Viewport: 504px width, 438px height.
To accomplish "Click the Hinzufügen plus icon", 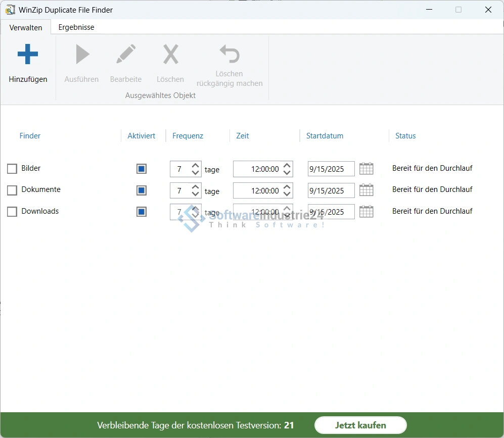I will coord(28,55).
